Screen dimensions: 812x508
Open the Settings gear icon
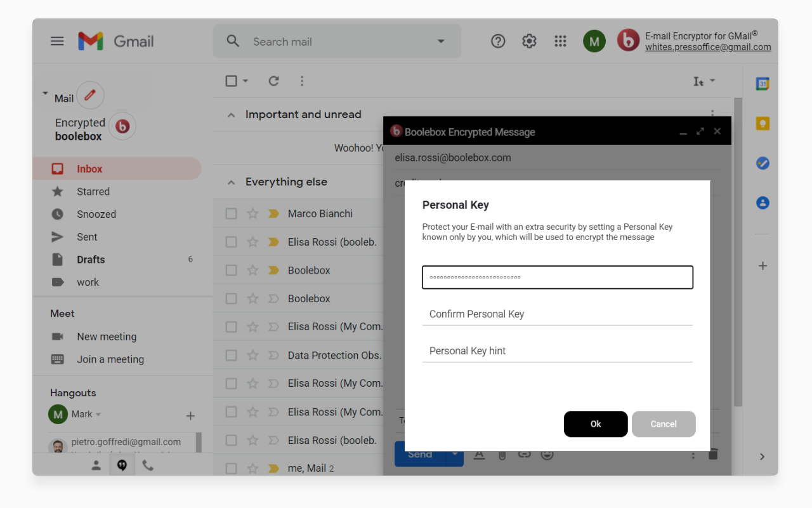click(x=529, y=41)
